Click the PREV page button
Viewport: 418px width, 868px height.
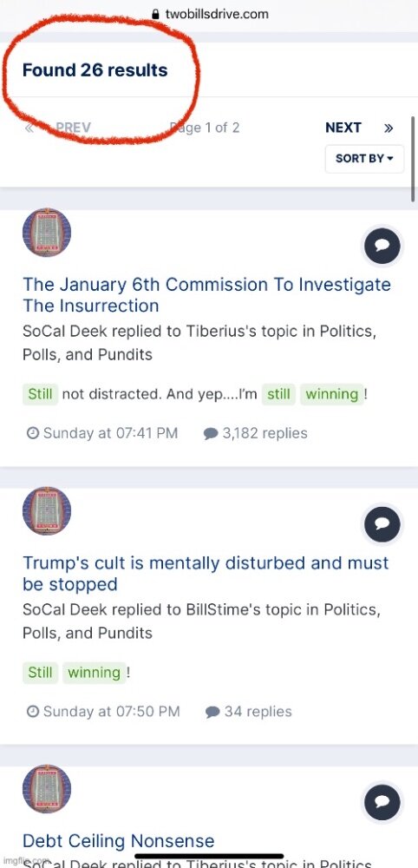click(x=73, y=128)
